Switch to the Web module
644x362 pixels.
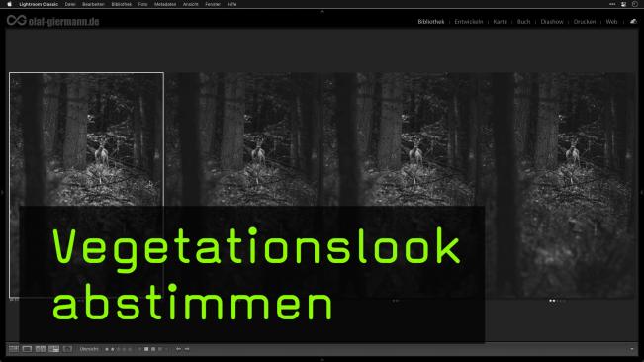(x=611, y=22)
